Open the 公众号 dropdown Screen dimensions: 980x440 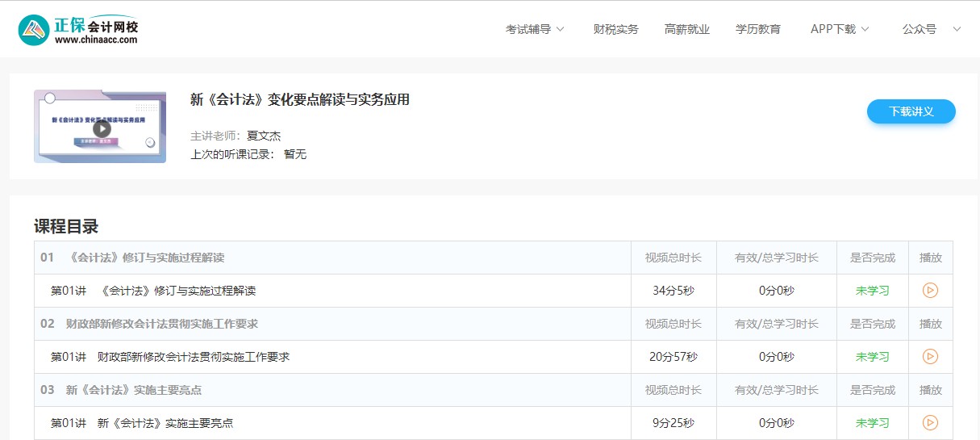[931, 29]
